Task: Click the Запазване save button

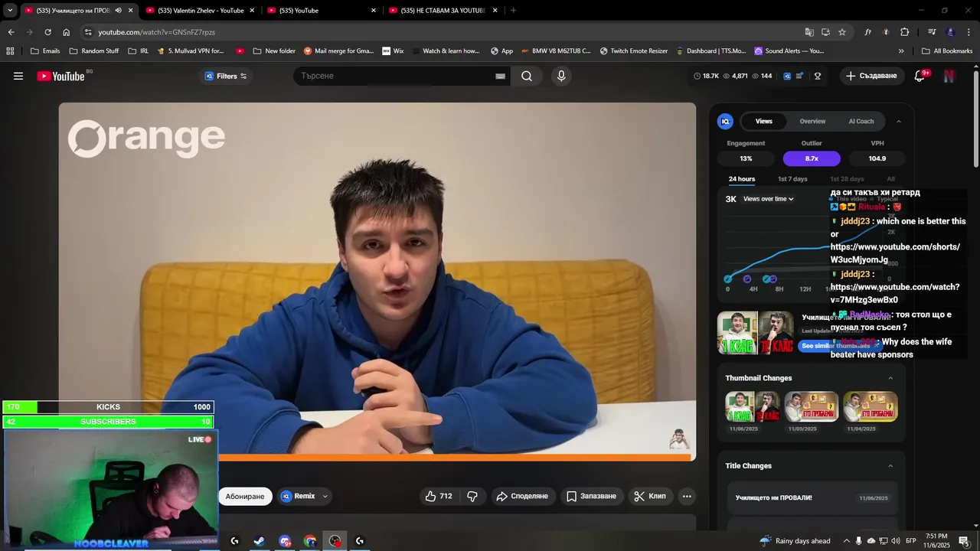Action: pos(591,496)
